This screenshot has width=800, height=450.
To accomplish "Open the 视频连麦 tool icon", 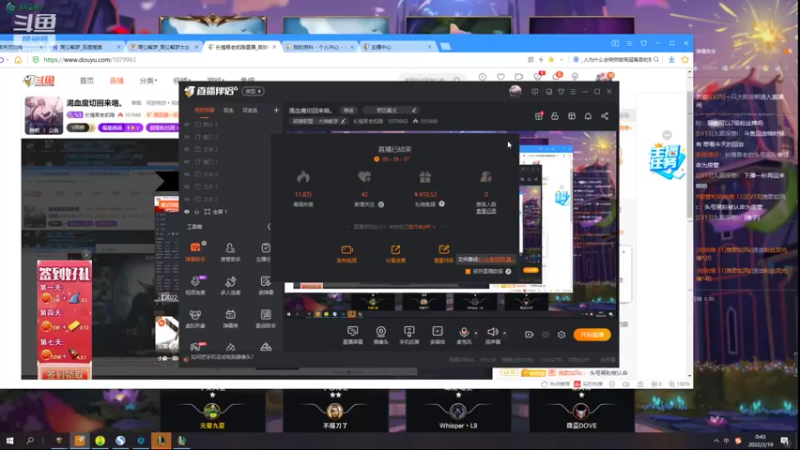I will tap(195, 285).
